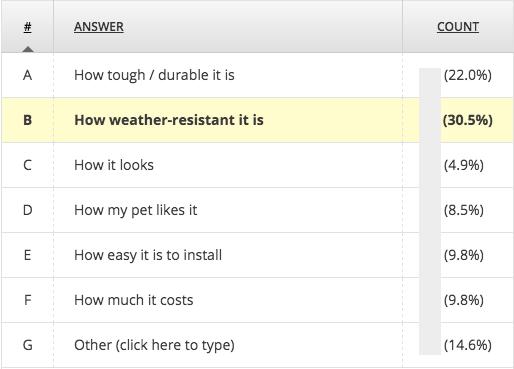Click the letter D row label
This screenshot has height=369, width=514.
tap(28, 210)
